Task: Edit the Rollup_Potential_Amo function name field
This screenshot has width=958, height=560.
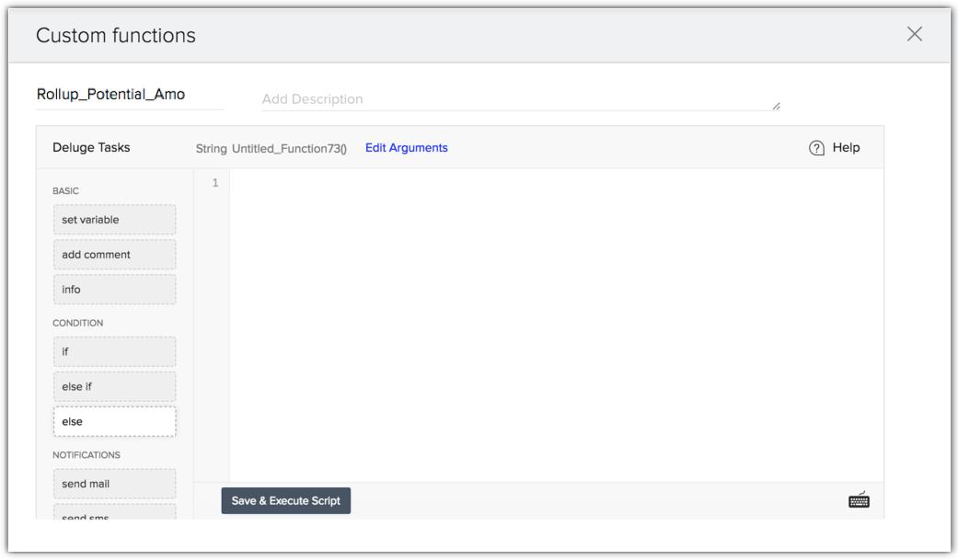Action: click(x=130, y=95)
